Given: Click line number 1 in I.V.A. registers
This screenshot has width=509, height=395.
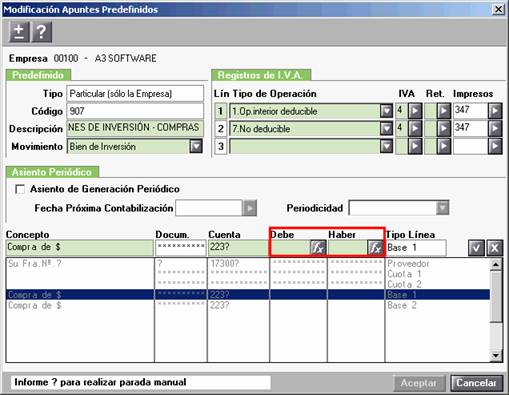Looking at the screenshot, I should (x=220, y=111).
